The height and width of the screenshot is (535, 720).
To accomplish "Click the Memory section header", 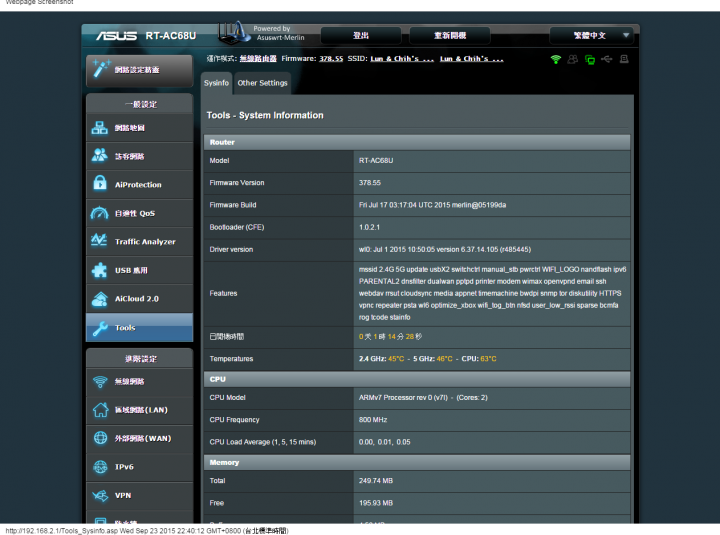I will point(417,462).
